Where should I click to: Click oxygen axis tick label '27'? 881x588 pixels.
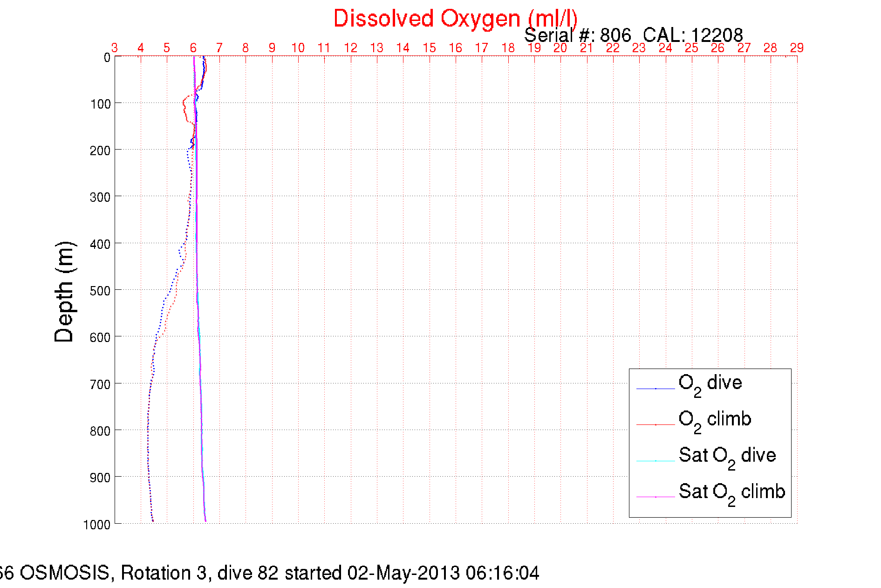[744, 48]
